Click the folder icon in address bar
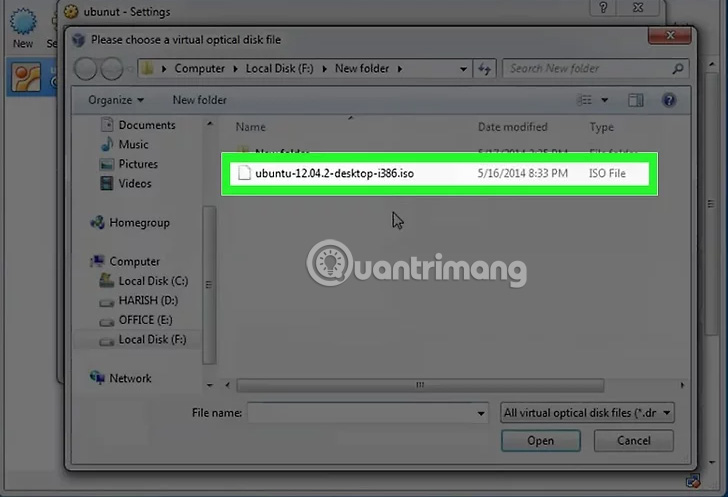This screenshot has height=497, width=728. 148,68
